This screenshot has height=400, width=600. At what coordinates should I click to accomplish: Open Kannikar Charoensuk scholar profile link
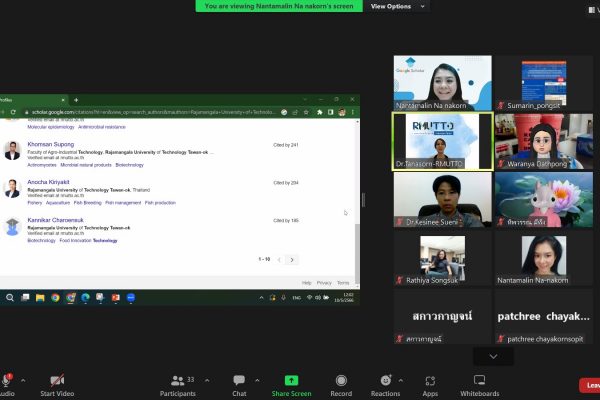point(55,220)
